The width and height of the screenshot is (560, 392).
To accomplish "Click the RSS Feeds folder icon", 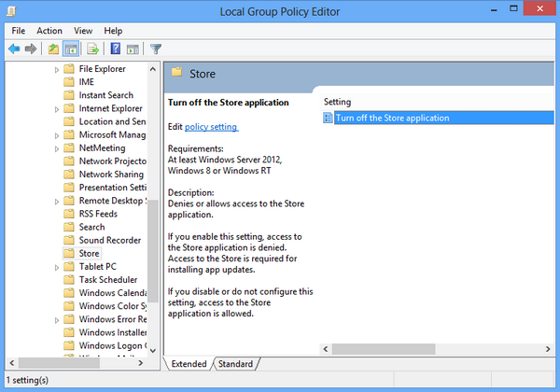I will coord(69,214).
